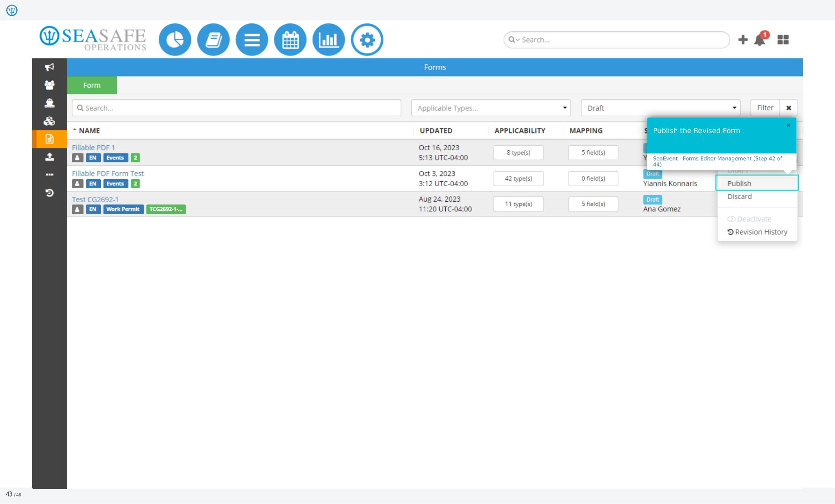
Task: Open the cubes sidebar icon
Action: [x=49, y=121]
